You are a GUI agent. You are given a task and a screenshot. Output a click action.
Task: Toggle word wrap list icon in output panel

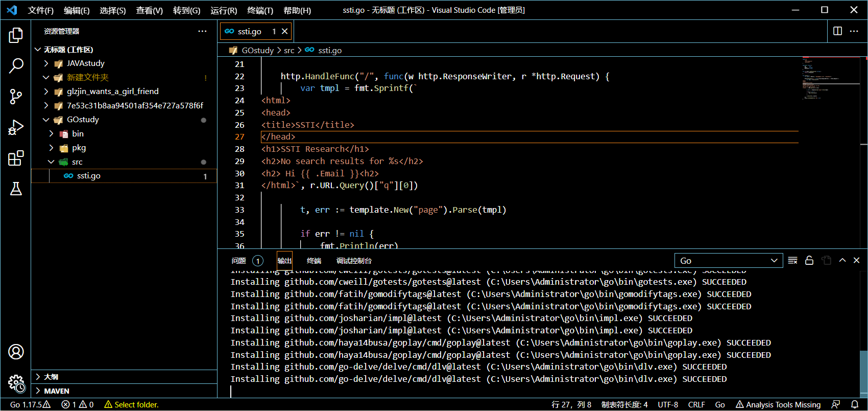pos(792,261)
